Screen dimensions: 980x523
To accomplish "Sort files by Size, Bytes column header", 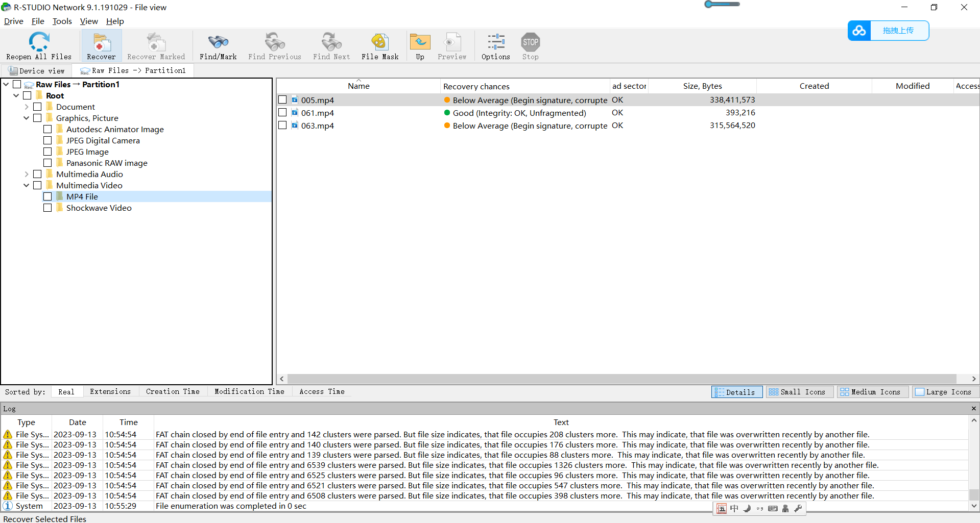I will click(x=702, y=86).
